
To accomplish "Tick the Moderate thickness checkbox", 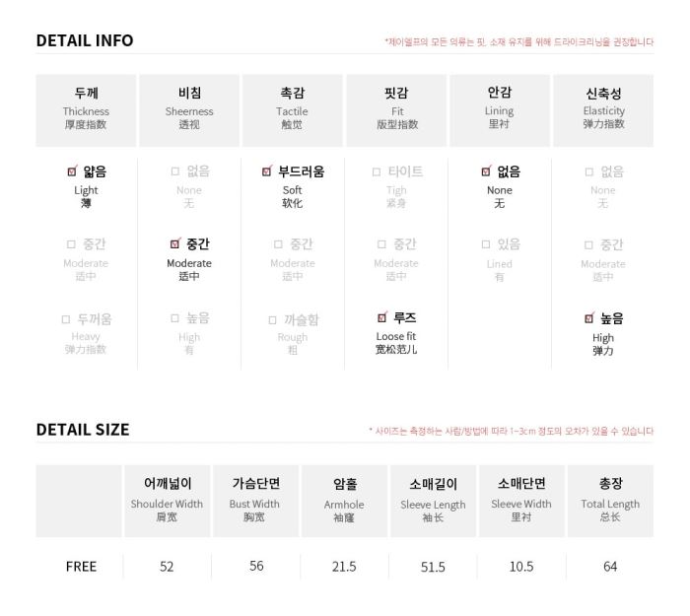I will tap(71, 244).
